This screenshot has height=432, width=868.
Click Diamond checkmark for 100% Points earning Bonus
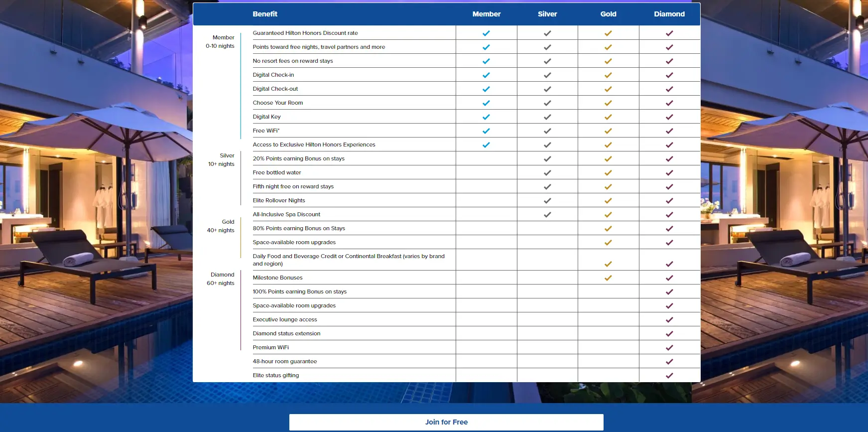coord(669,292)
